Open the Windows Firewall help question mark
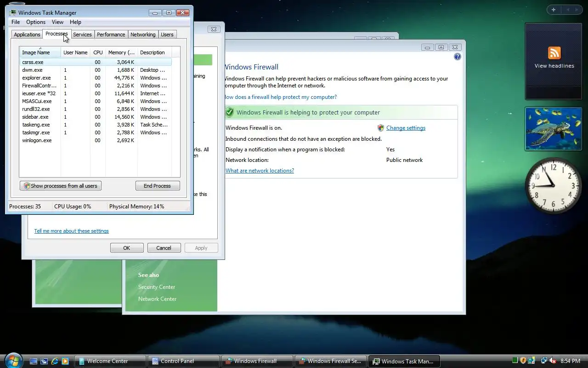Screen dimensions: 588x368 (457, 57)
